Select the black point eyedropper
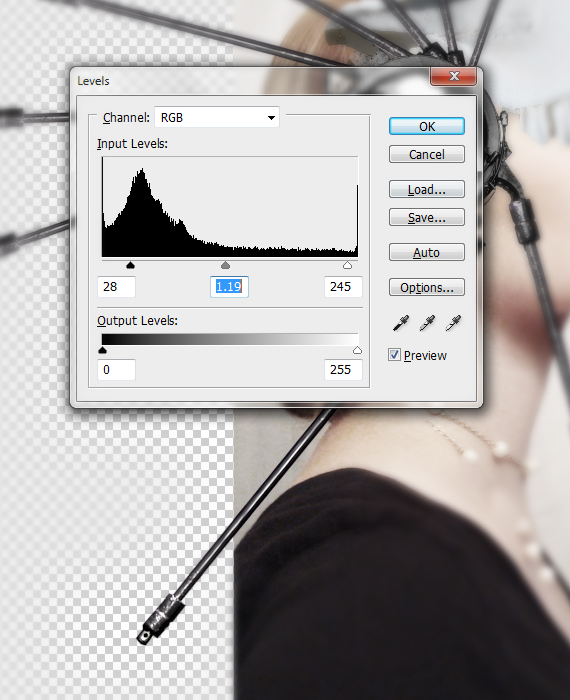The image size is (570, 700). pyautogui.click(x=401, y=323)
